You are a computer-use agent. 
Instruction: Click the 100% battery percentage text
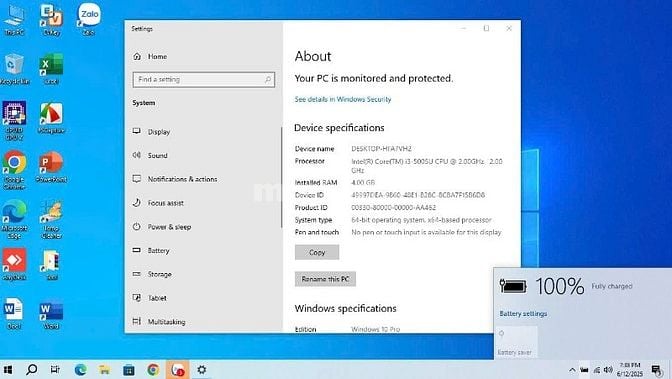(x=560, y=286)
